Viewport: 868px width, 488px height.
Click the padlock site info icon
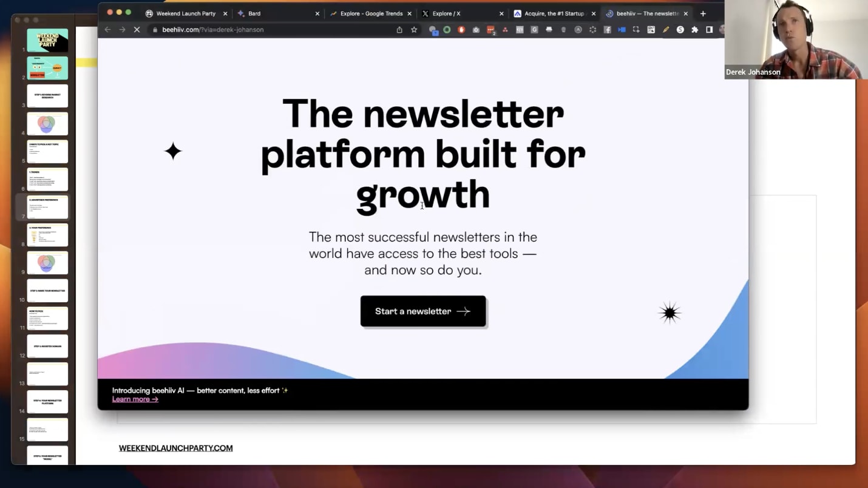click(x=155, y=30)
